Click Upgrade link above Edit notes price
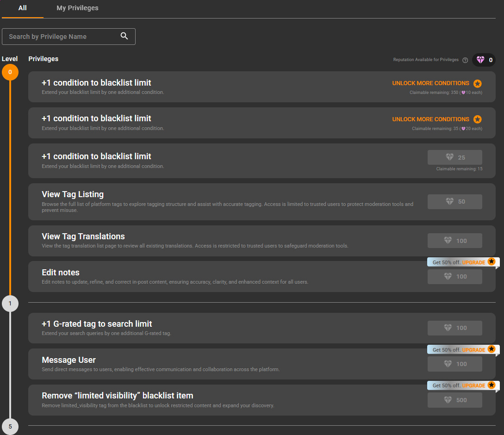504x435 pixels. [473, 262]
